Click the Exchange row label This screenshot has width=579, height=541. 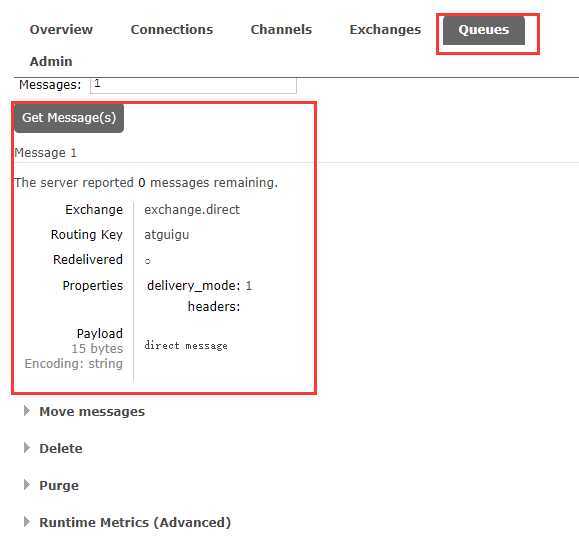coord(94,210)
